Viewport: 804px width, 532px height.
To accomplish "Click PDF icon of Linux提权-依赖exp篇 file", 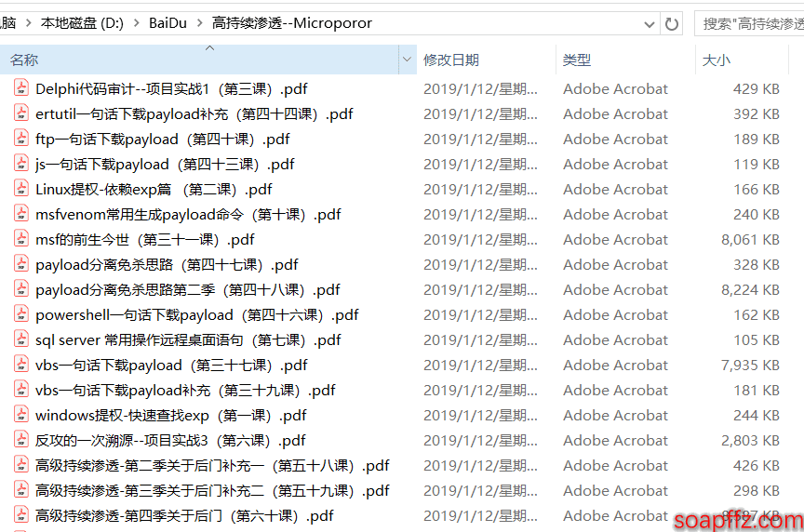I will 21,189.
